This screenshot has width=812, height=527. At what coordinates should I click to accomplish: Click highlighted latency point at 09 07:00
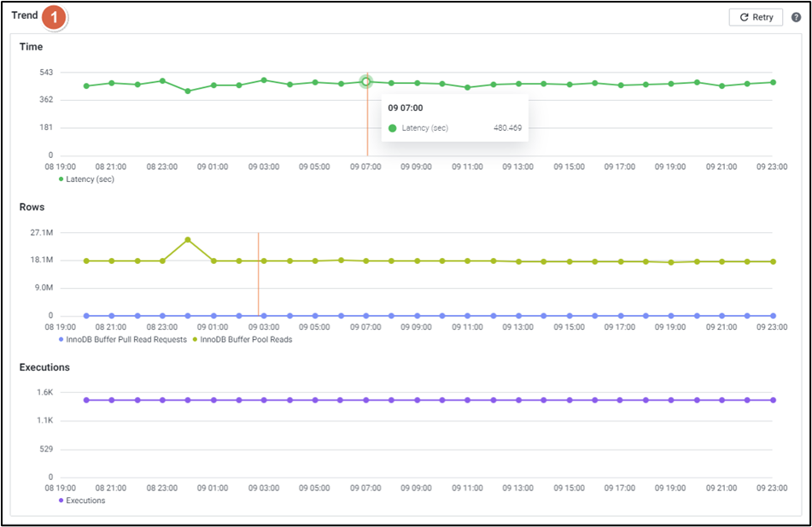(x=365, y=82)
